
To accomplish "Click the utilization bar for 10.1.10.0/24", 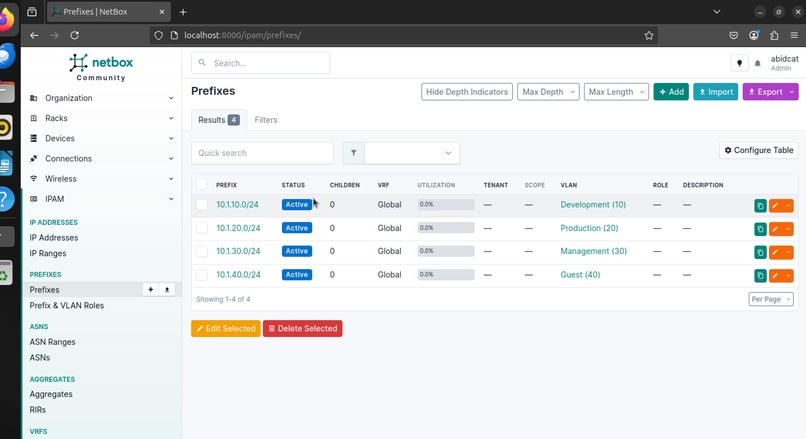I will click(446, 205).
